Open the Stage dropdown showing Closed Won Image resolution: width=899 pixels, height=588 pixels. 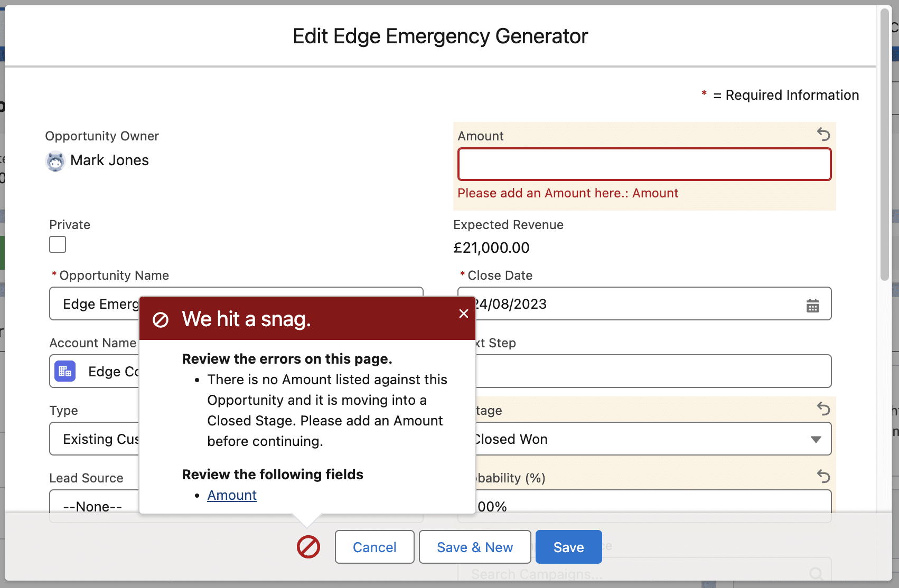click(816, 439)
